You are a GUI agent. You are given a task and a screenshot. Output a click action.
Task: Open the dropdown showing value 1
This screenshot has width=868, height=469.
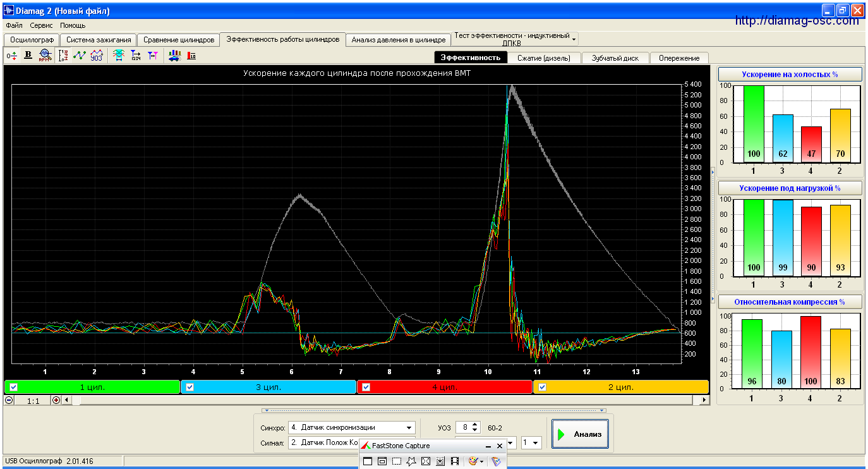click(x=536, y=443)
